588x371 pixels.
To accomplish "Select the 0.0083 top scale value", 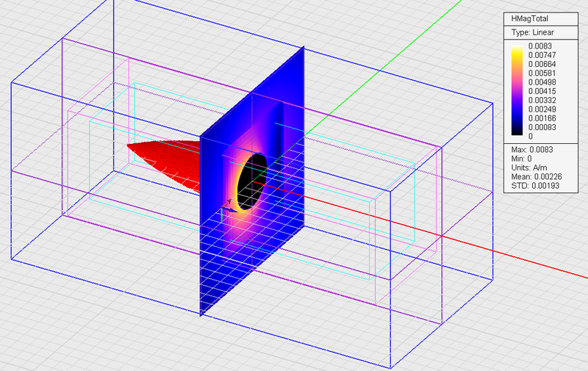I will (x=540, y=46).
